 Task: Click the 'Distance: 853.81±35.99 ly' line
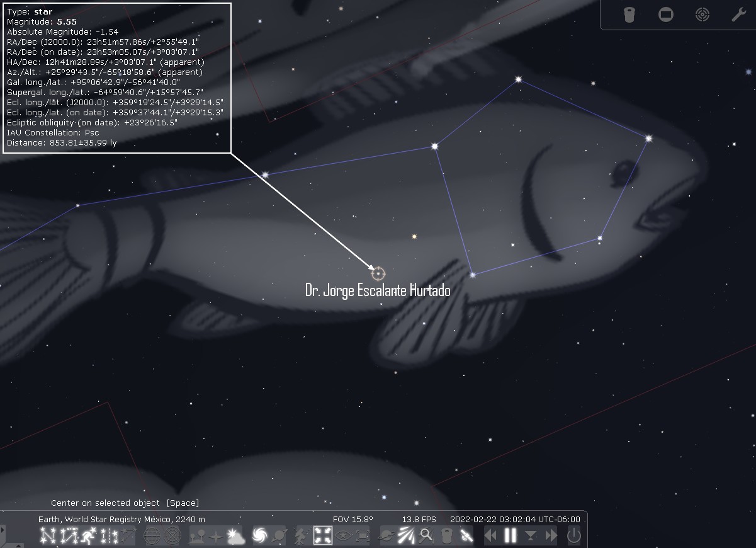(x=62, y=142)
